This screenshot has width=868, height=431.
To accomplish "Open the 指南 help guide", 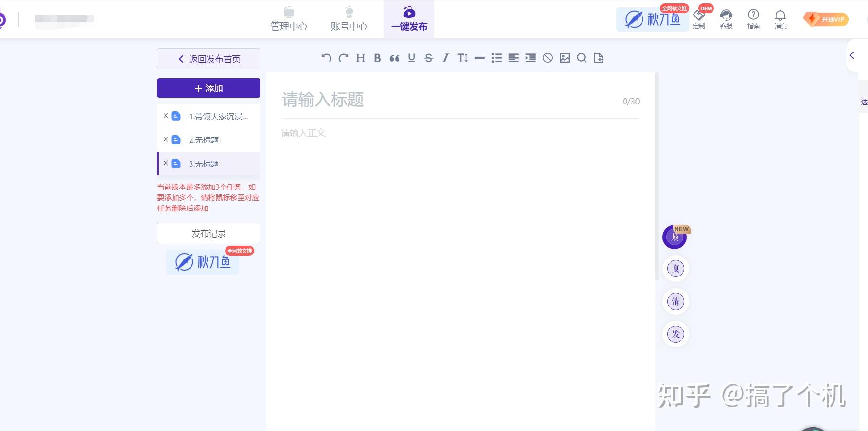I will 753,19.
